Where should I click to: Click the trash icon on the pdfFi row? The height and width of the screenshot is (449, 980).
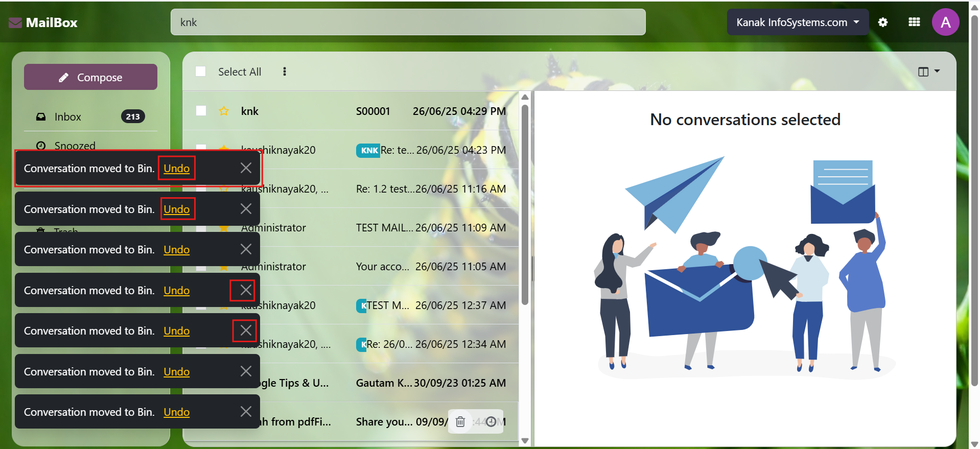pyautogui.click(x=460, y=421)
